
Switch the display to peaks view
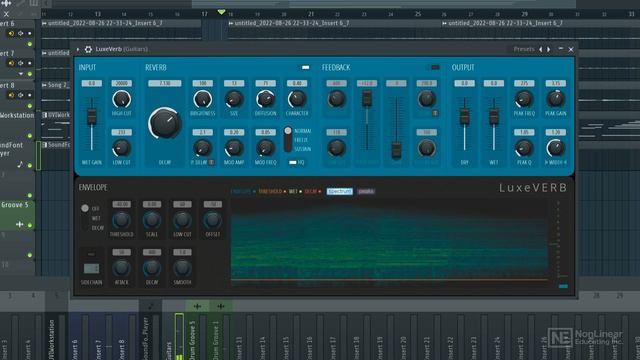pos(366,191)
